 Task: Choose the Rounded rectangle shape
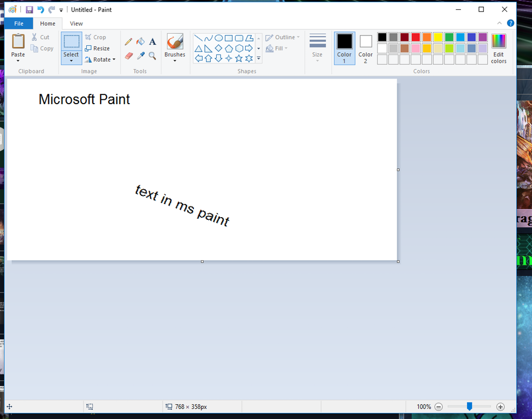pos(239,38)
